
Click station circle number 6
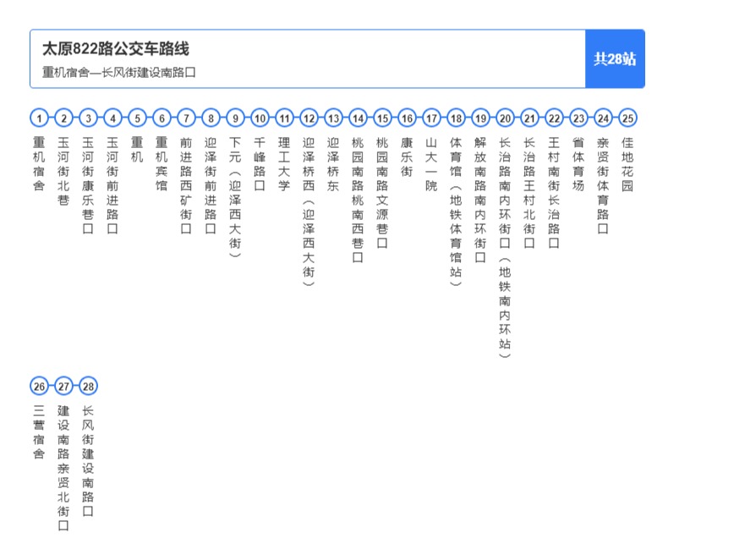[162, 118]
